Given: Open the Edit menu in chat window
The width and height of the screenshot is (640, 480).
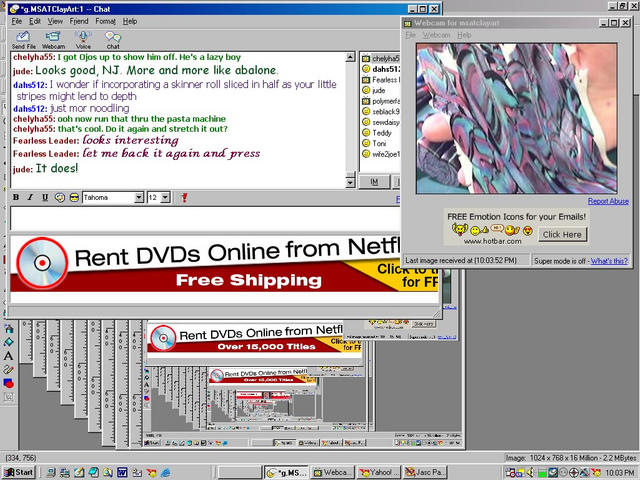Looking at the screenshot, I should tap(35, 21).
